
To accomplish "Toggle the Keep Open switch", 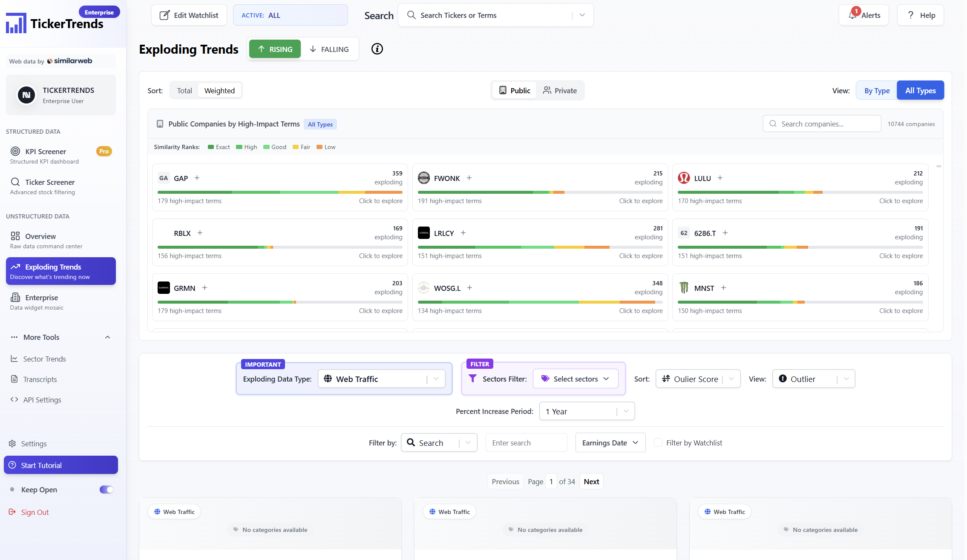I will click(106, 490).
